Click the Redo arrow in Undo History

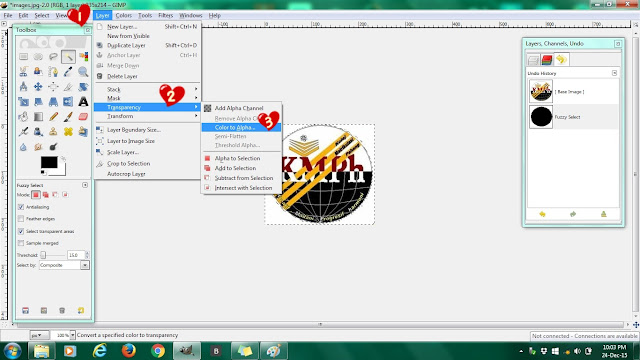pos(573,214)
